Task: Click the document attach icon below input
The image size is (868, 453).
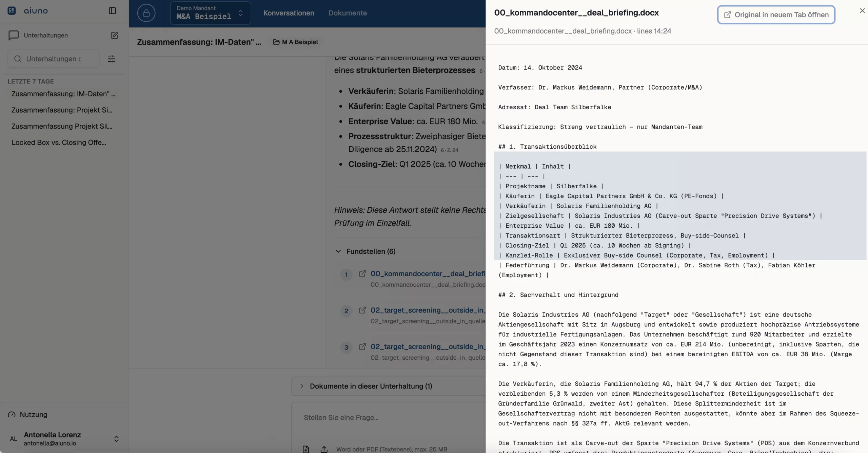Action: 306,449
